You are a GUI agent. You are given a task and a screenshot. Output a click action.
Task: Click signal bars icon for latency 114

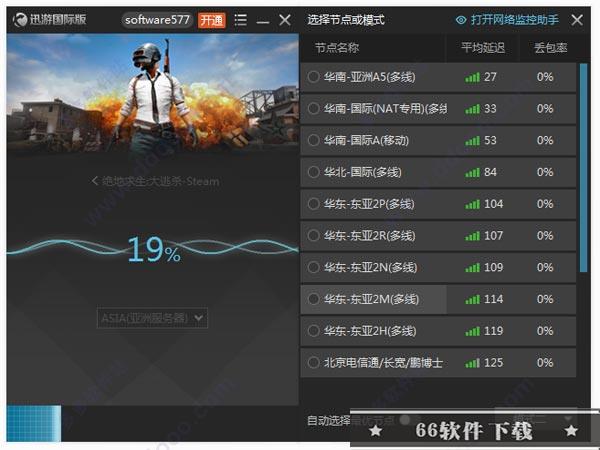click(473, 300)
